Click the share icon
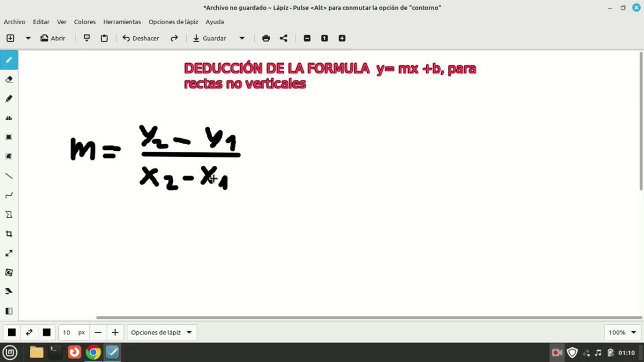The width and height of the screenshot is (644, 362). tap(284, 38)
